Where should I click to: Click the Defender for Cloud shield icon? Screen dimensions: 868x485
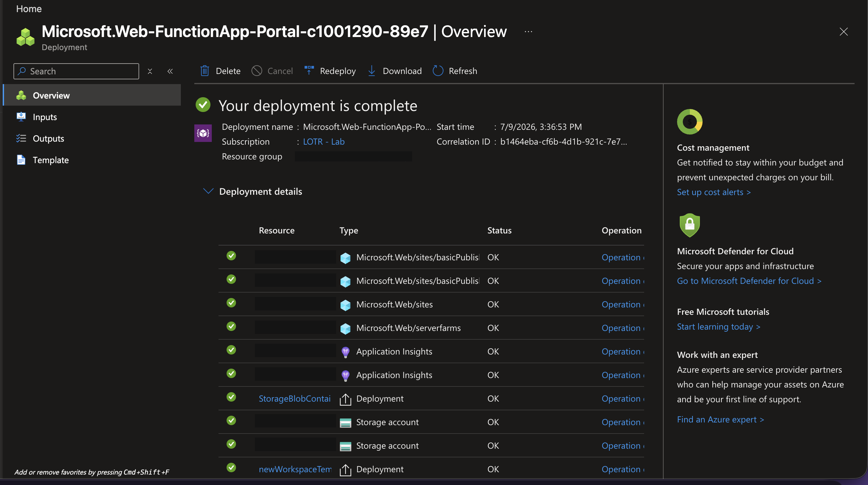coord(689,225)
